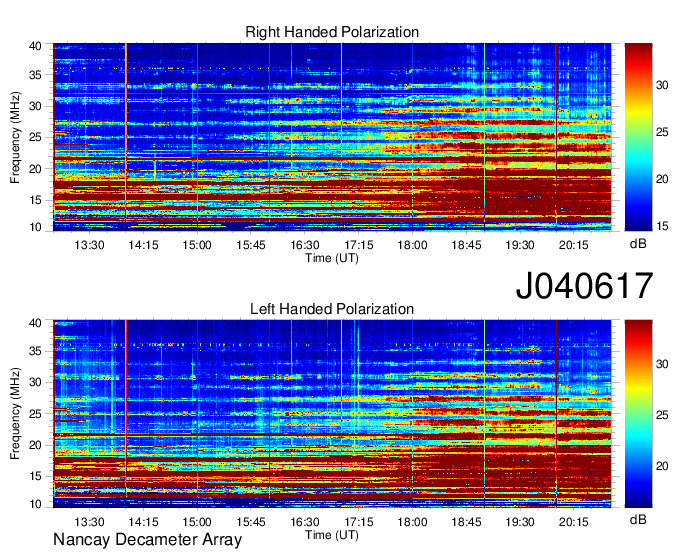Click the 15 dB label on top color bar

(662, 226)
